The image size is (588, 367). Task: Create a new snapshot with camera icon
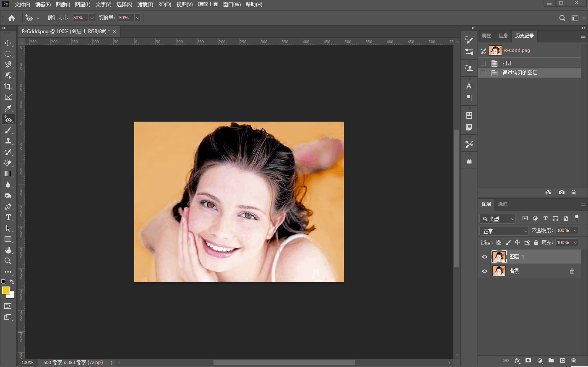pyautogui.click(x=562, y=193)
